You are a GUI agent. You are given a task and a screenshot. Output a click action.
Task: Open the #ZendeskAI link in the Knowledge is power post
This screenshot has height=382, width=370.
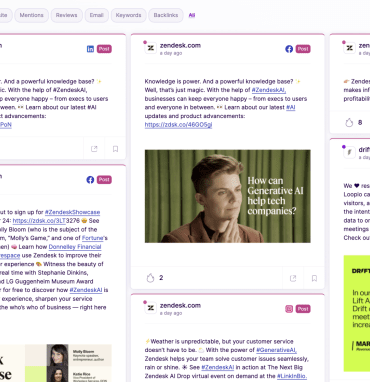[x=269, y=90]
